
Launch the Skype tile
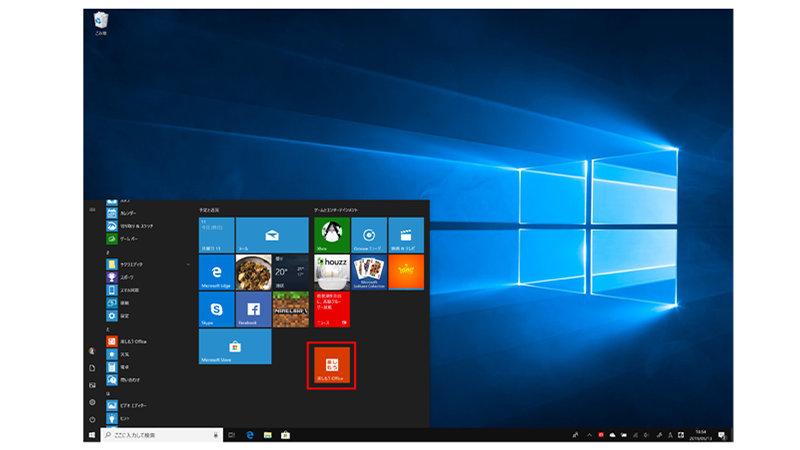tap(216, 310)
